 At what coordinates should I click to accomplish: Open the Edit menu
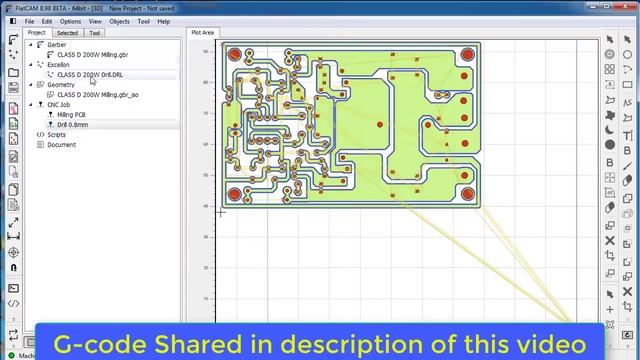click(x=47, y=21)
